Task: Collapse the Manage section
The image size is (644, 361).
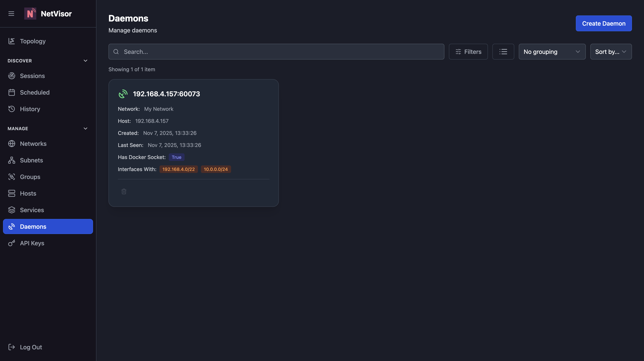Action: tap(85, 128)
